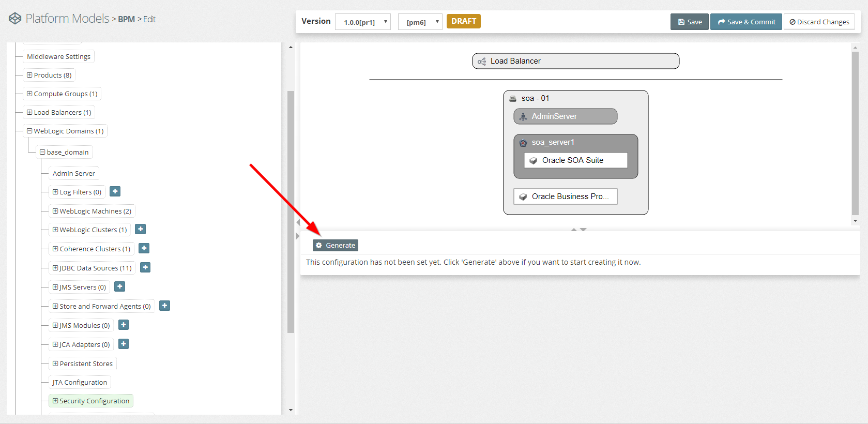The image size is (868, 424).
Task: Add a new WebLogic Cluster with plus icon
Action: (141, 229)
